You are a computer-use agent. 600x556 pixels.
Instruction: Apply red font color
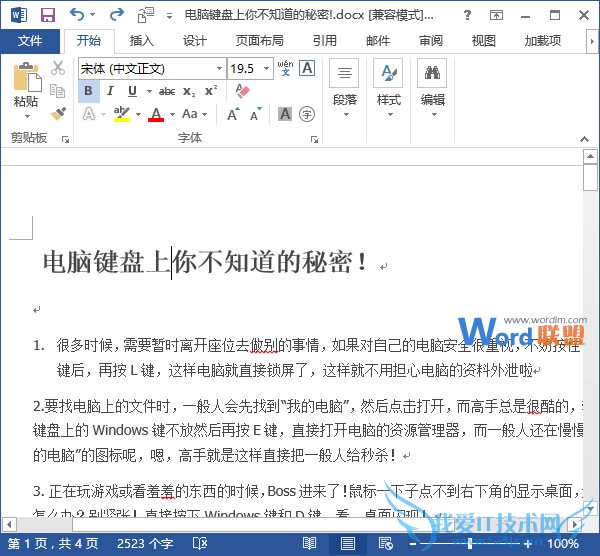(156, 114)
